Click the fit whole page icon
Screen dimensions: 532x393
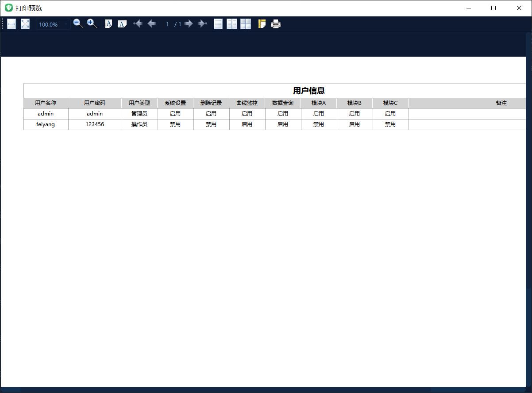(25, 24)
